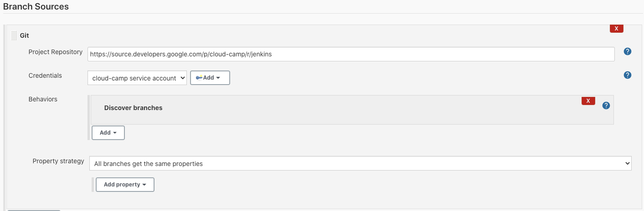Open the cloud-camp service account credentials dropdown
644x211 pixels.
(x=137, y=78)
